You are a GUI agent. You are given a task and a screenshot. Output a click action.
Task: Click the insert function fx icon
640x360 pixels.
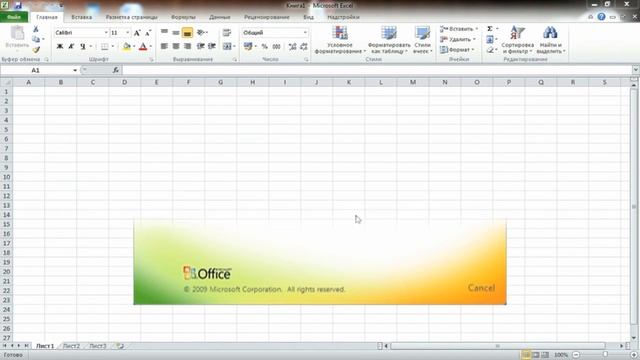tap(116, 70)
